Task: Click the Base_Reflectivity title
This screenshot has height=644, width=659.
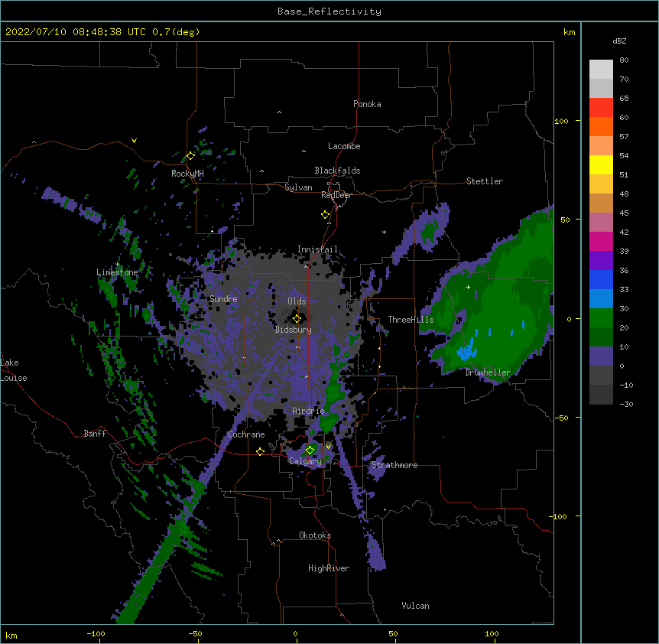Action: pos(329,11)
